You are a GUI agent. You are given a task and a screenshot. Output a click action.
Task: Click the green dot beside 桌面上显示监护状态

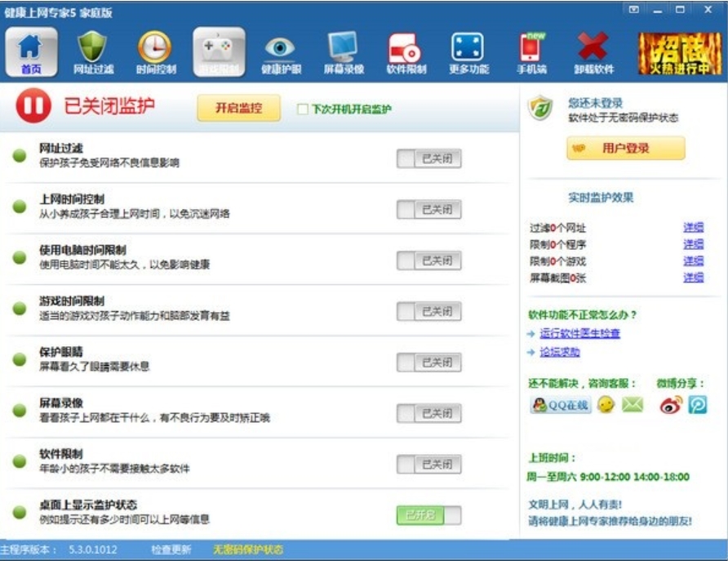click(x=20, y=512)
